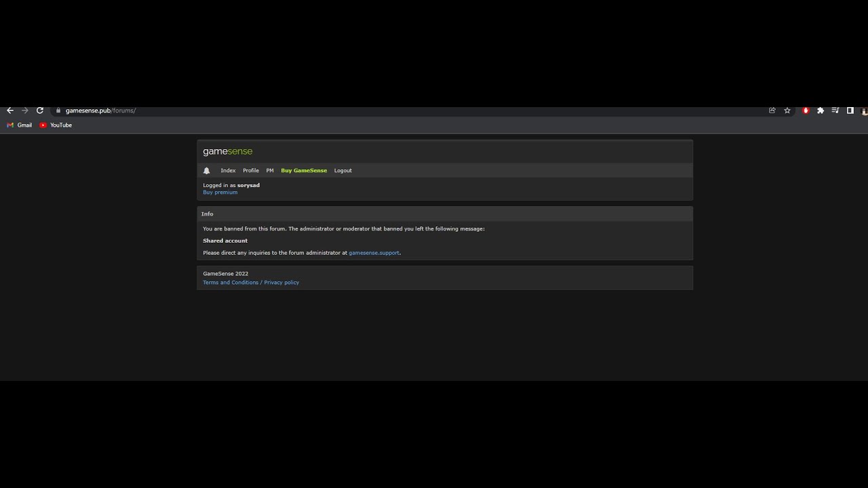The width and height of the screenshot is (868, 488).
Task: Open the Extensions puzzle piece menu
Action: (x=821, y=110)
